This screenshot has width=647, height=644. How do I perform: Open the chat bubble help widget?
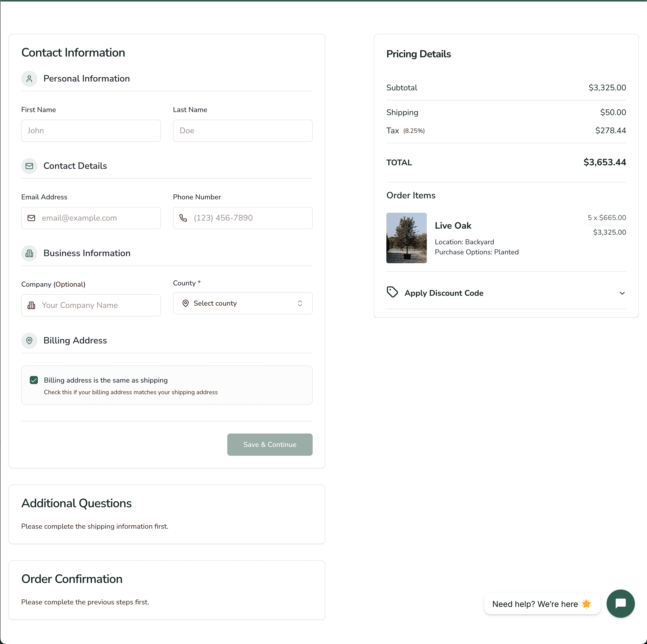pyautogui.click(x=620, y=604)
